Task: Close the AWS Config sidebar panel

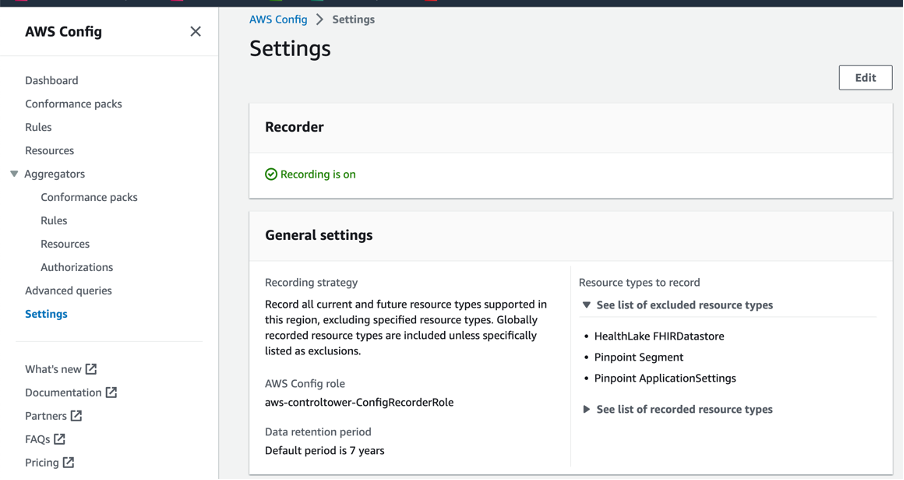Action: [x=195, y=31]
